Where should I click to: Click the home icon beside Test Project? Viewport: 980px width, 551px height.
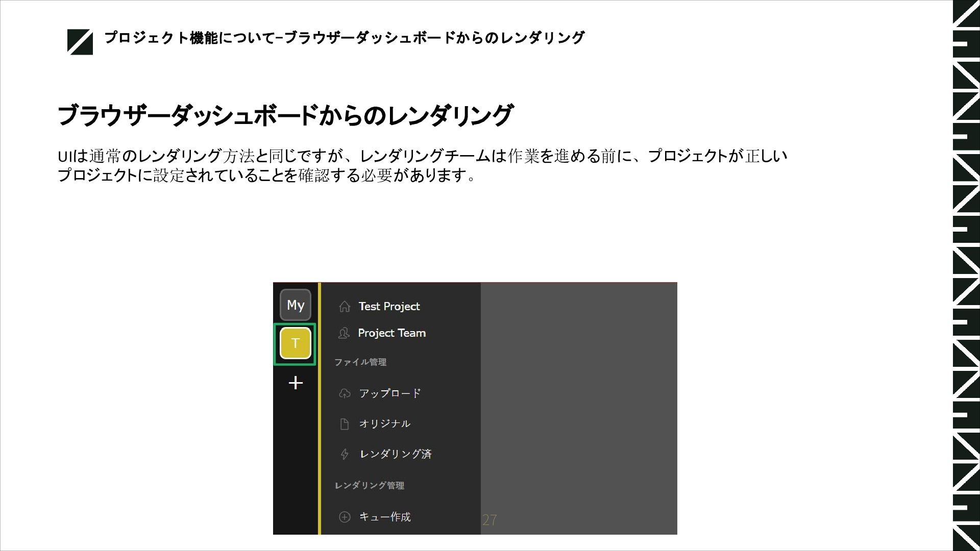[x=345, y=307]
